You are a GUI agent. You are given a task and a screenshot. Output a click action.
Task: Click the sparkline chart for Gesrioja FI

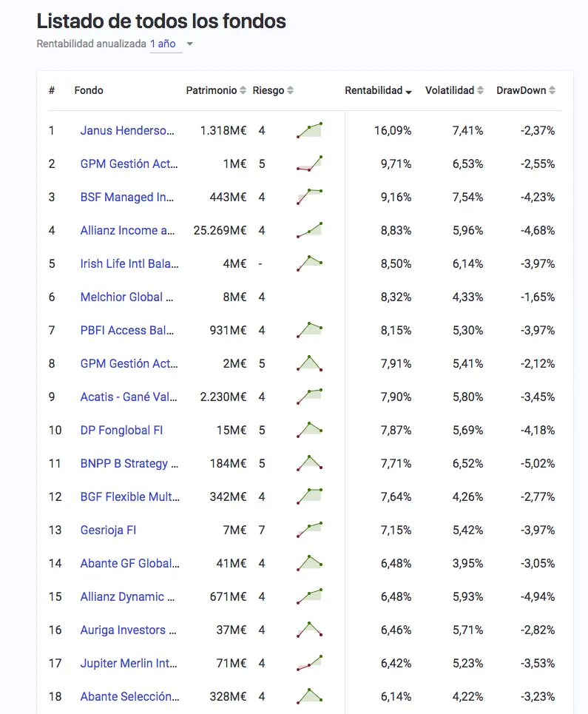(310, 530)
